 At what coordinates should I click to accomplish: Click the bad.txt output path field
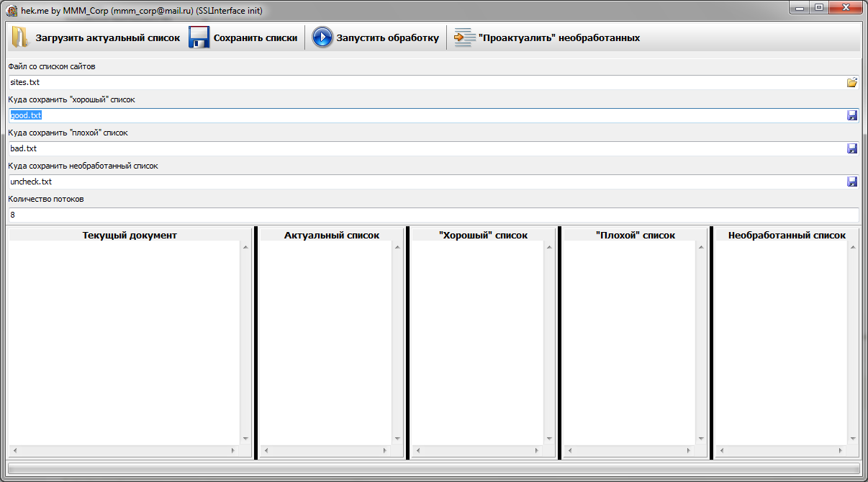click(425, 149)
